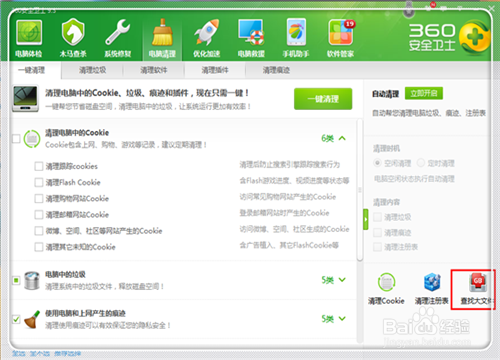Open 优化加速 rocket icon
The image size is (500, 360).
(x=206, y=32)
